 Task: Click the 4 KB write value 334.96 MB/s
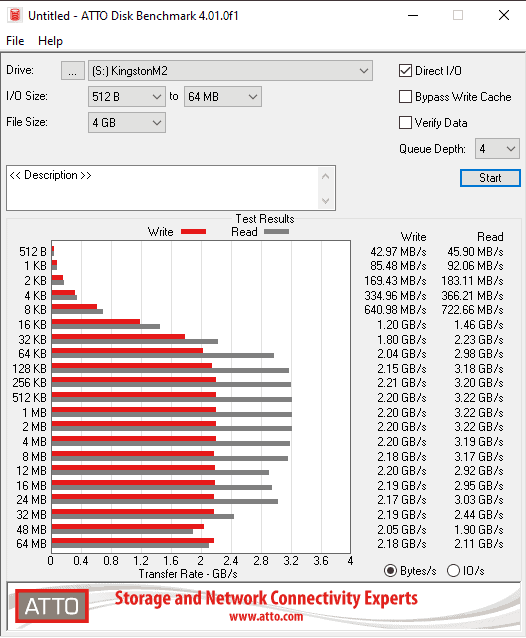395,296
